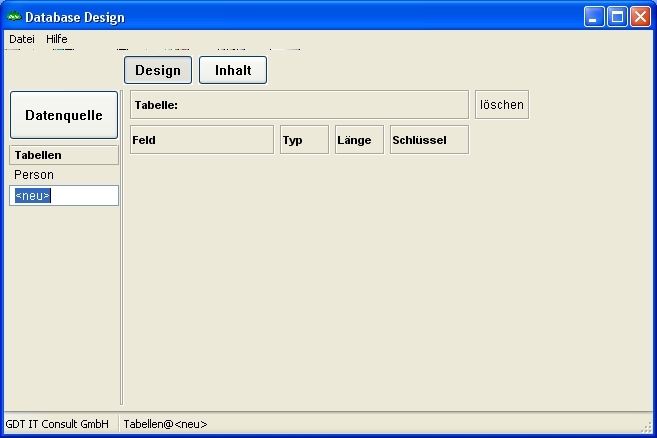Viewport: 657px width, 438px height.
Task: Click the Schlüssel column header
Action: tap(428, 140)
